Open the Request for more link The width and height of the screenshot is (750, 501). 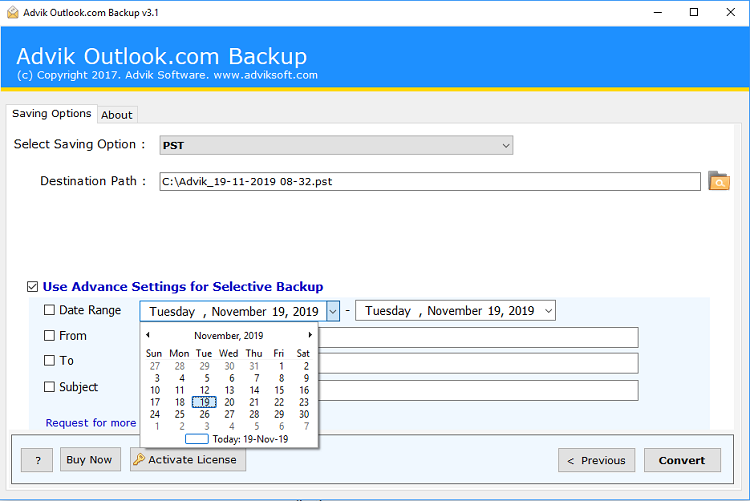[x=91, y=423]
